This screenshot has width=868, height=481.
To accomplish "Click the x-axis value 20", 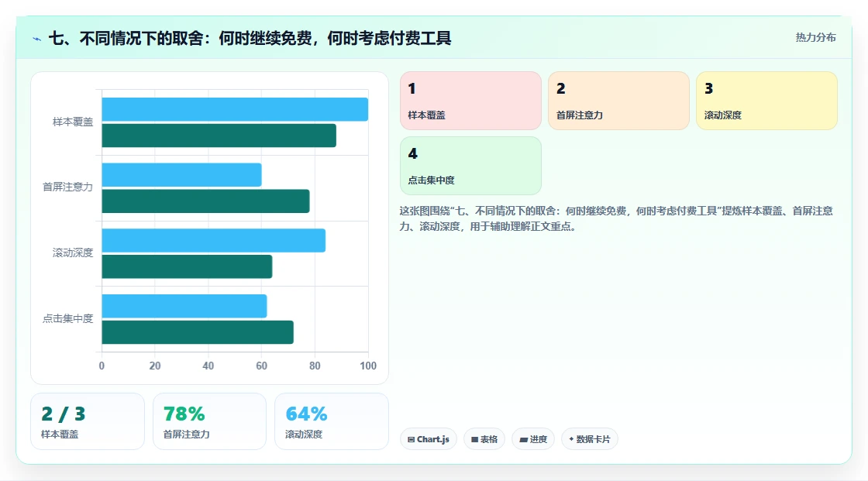I will coord(155,366).
